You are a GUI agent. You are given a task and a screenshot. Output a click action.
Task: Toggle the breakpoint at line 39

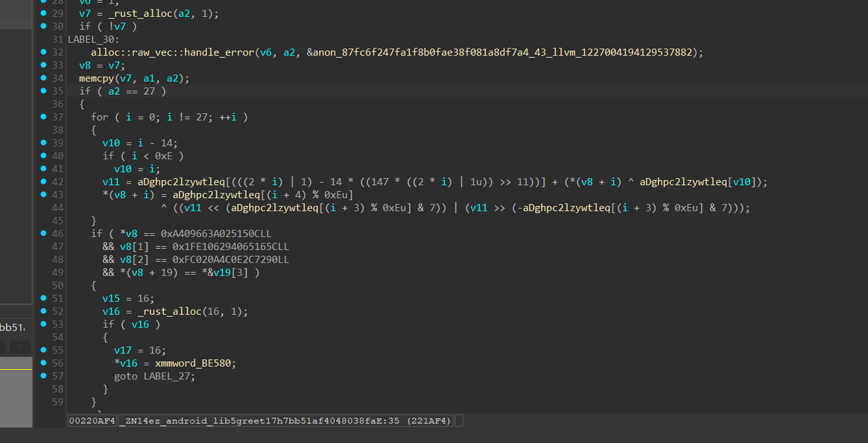44,143
